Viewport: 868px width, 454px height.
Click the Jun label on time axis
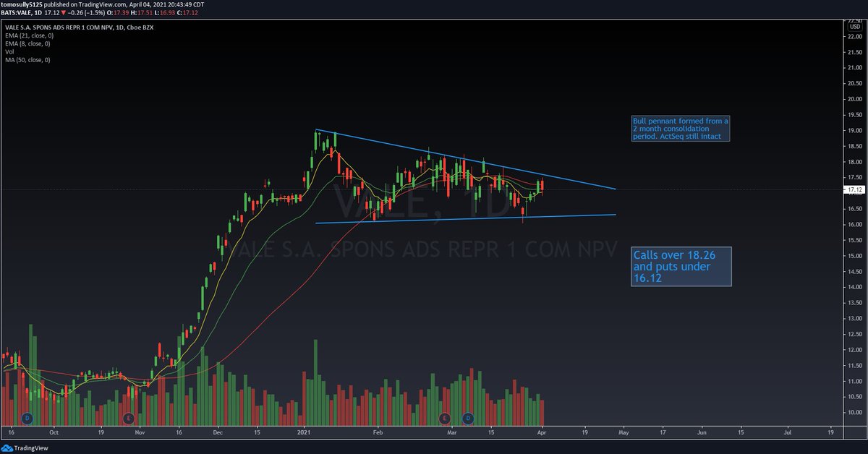702,432
